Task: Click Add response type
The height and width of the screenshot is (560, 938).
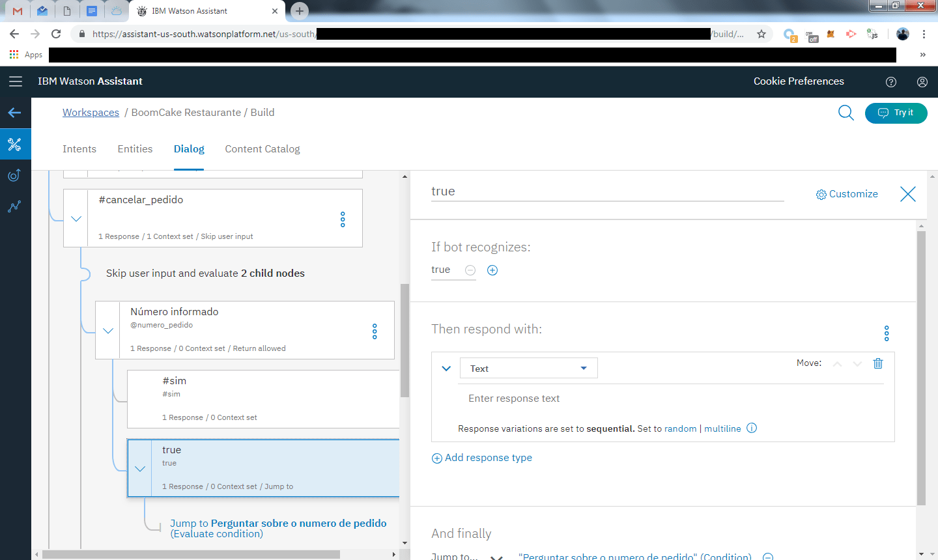Action: [482, 458]
